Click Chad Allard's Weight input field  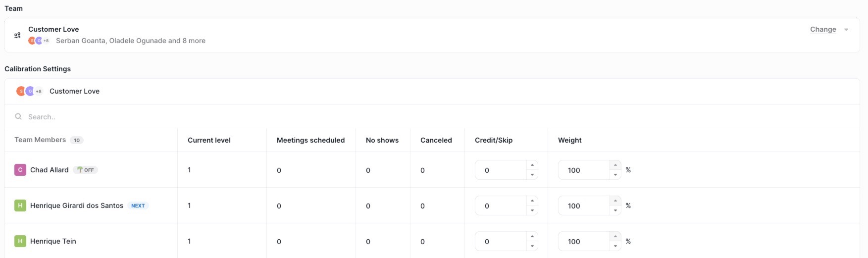coord(583,170)
